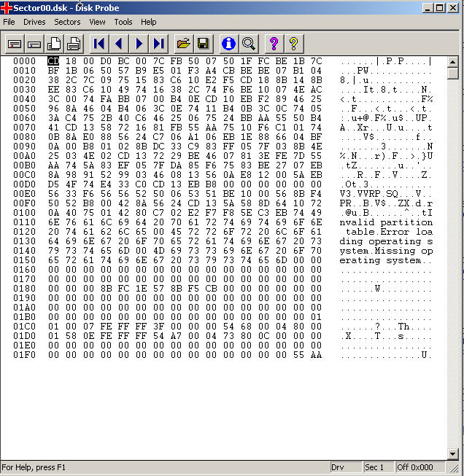The height and width of the screenshot is (476, 464).
Task: Open the Tools menu
Action: pos(123,22)
